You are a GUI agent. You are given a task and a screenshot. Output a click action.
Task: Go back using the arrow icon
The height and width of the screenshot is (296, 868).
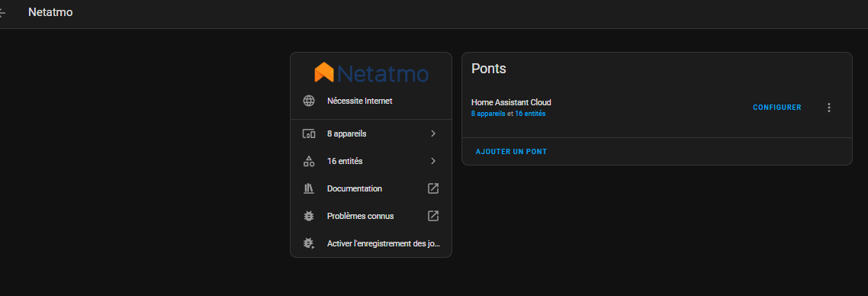(x=2, y=12)
